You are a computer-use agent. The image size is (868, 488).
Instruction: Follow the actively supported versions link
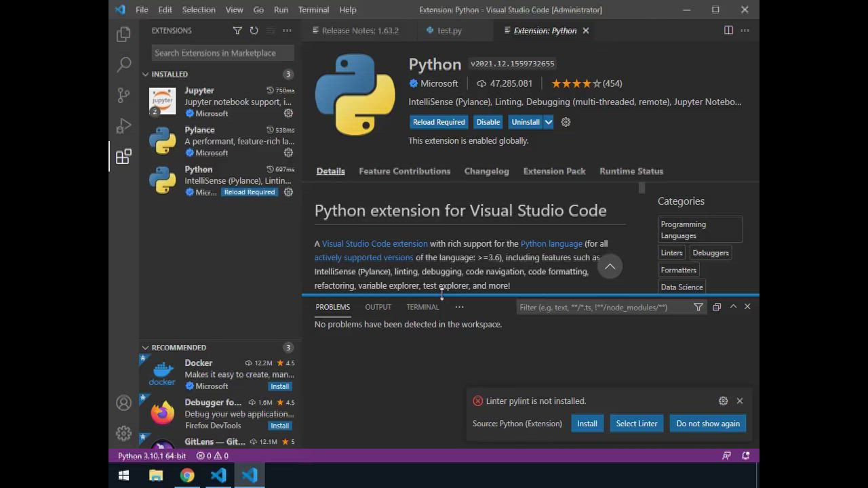(x=363, y=258)
